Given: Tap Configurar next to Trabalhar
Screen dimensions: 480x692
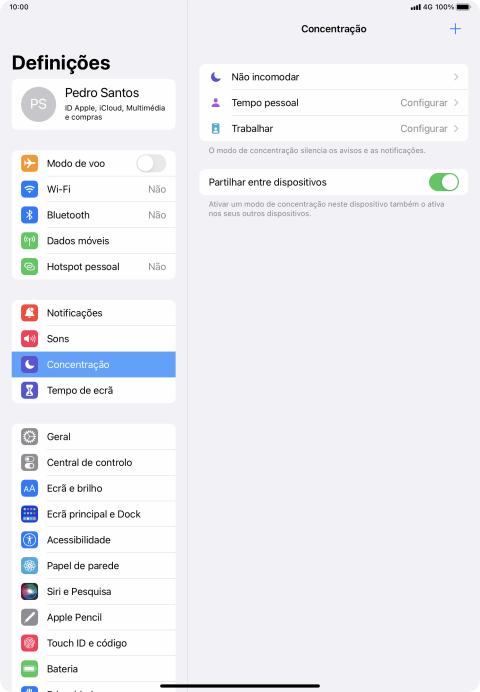Looking at the screenshot, I should coord(424,128).
